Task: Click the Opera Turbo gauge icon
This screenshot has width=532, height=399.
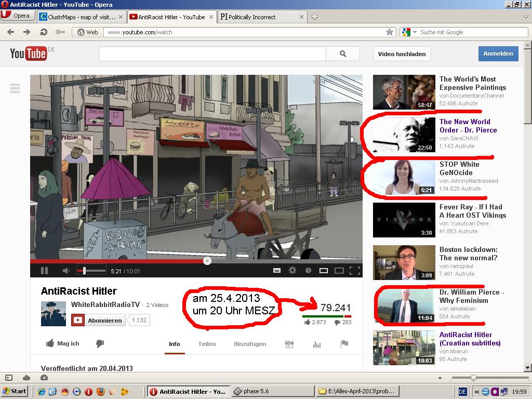Action: [x=44, y=378]
